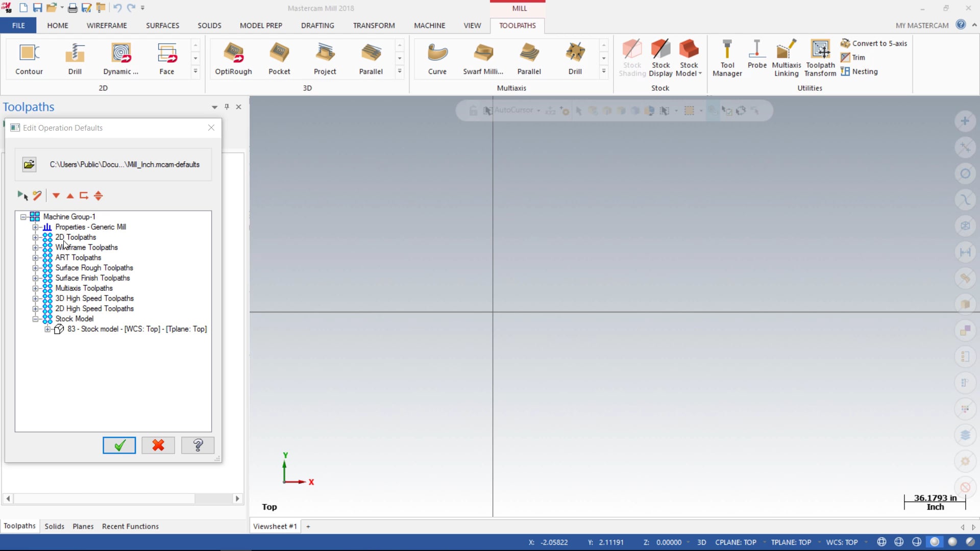Expand the 2D Toolpaths group
This screenshot has height=551, width=980.
[35, 237]
